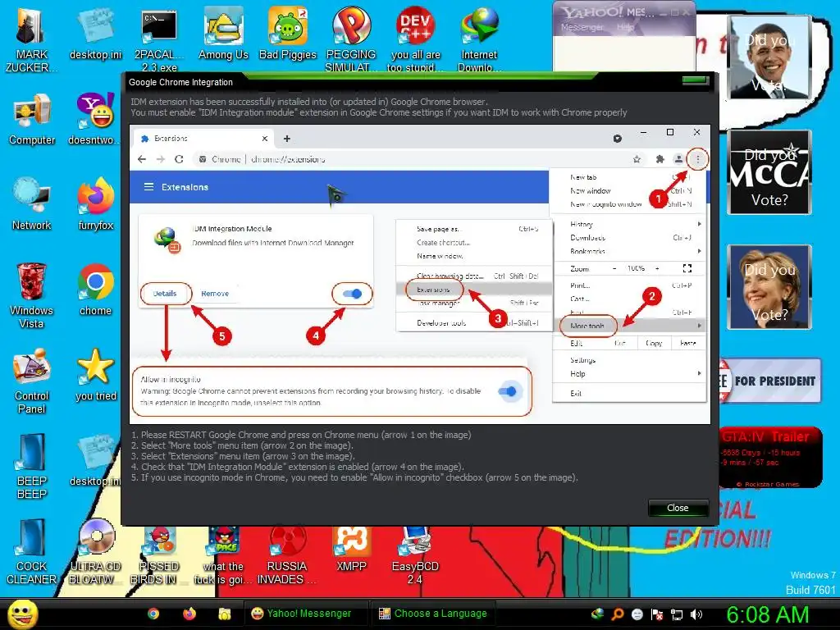
Task: Select the RUSSIA INVADES... desktop icon
Action: click(287, 555)
